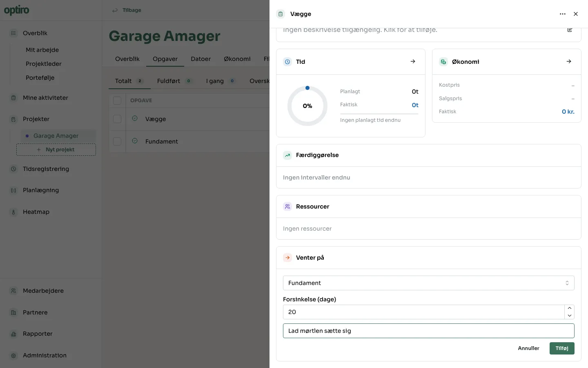This screenshot has height=368, width=588.
Task: Click the Ressourcer people icon
Action: 287,206
